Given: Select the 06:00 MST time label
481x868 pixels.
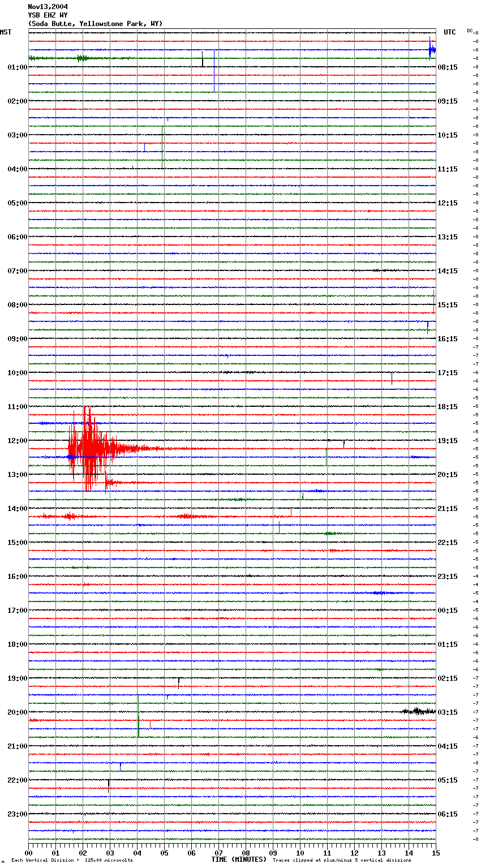Looking at the screenshot, I should [x=18, y=237].
